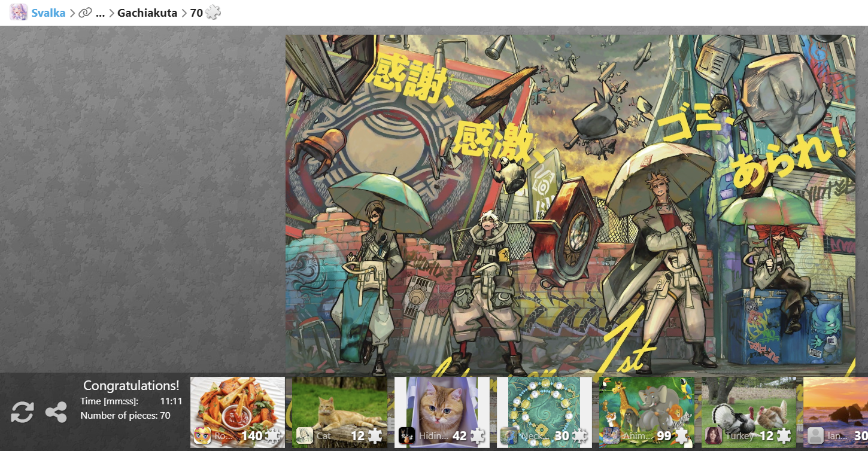Open the necklace 30-piece puzzle thumbnail
The height and width of the screenshot is (451, 868).
pos(544,412)
